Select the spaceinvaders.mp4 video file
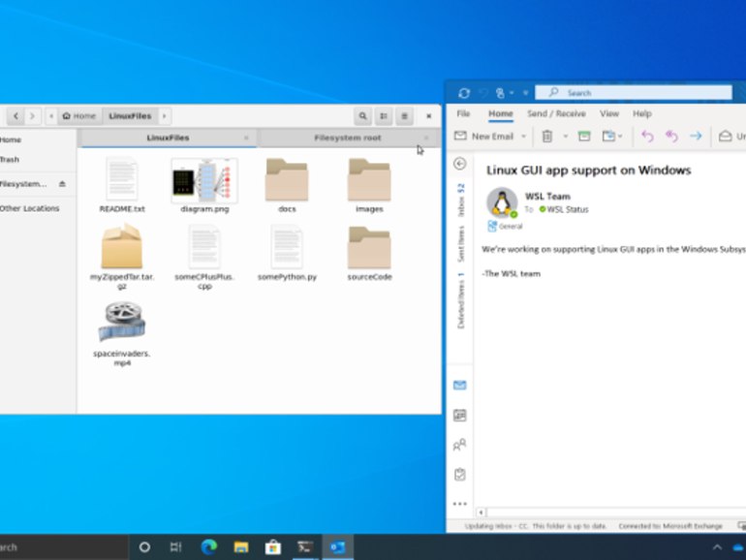 click(122, 333)
